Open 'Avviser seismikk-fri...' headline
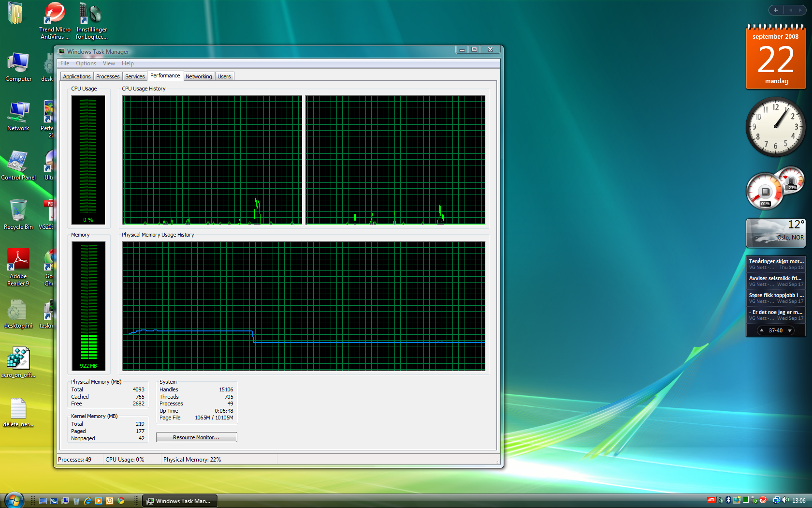 pos(776,281)
